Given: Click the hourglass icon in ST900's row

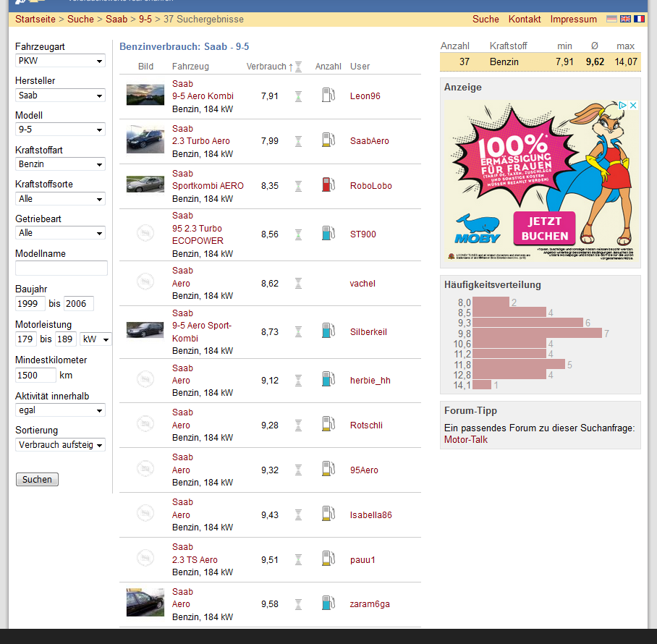Looking at the screenshot, I should pos(298,234).
